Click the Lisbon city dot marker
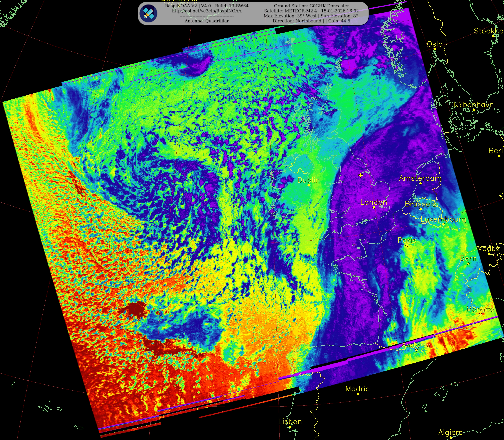Screen dimensions: 504x440 pyautogui.click(x=290, y=427)
